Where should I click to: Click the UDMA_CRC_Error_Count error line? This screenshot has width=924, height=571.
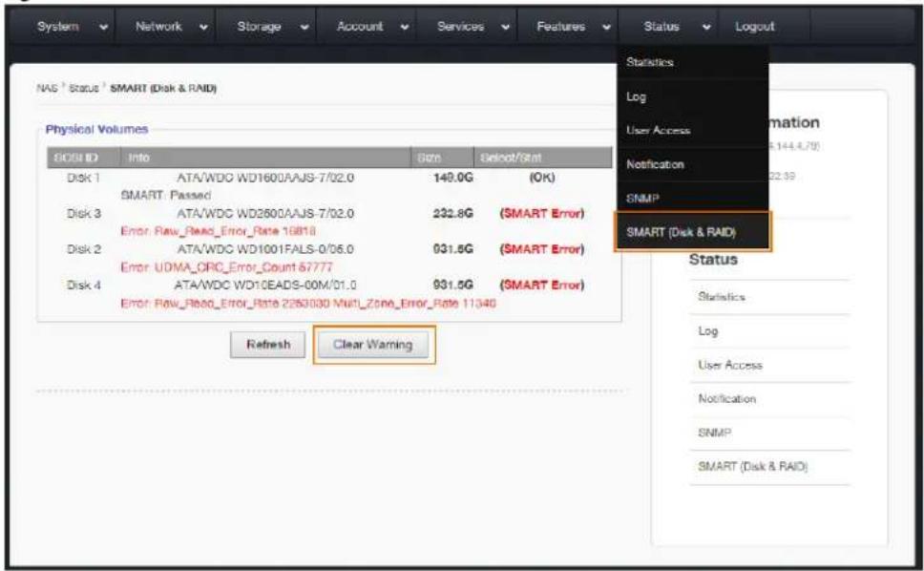coord(227,267)
